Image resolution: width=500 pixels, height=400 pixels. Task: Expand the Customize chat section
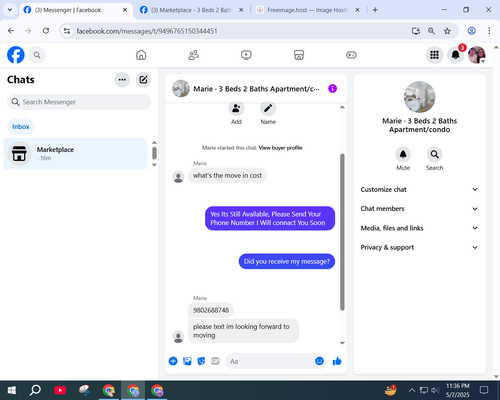tap(419, 189)
